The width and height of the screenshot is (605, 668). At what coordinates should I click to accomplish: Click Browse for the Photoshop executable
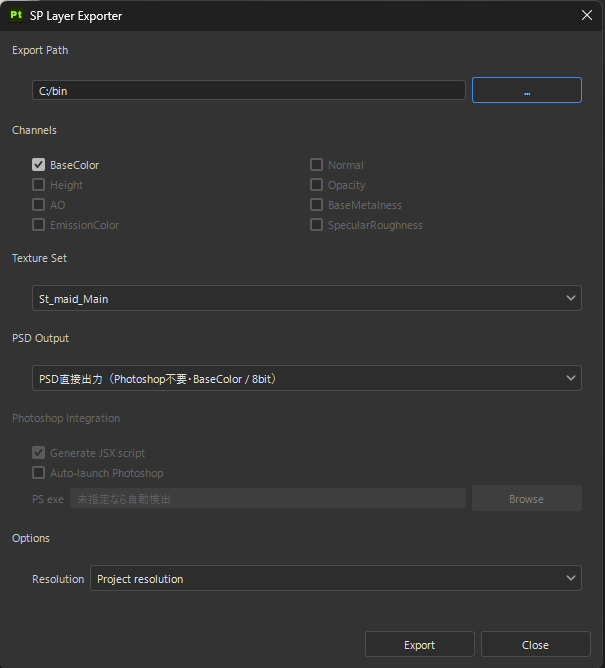tap(527, 498)
